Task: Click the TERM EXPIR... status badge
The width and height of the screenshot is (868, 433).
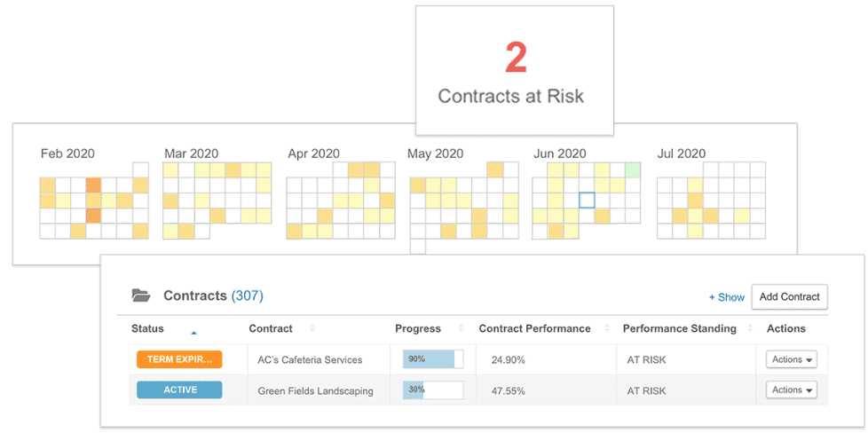Action: tap(179, 359)
